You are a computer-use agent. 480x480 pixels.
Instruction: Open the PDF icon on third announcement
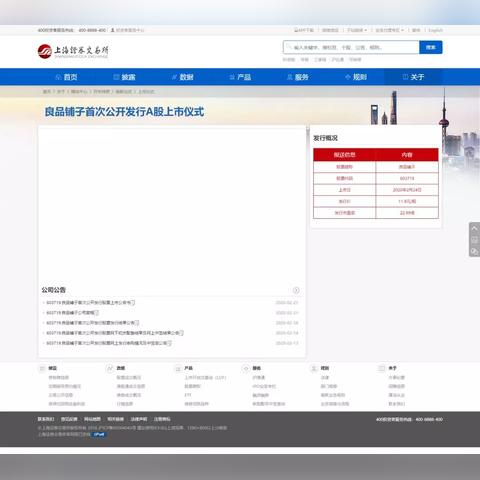pyautogui.click(x=137, y=323)
